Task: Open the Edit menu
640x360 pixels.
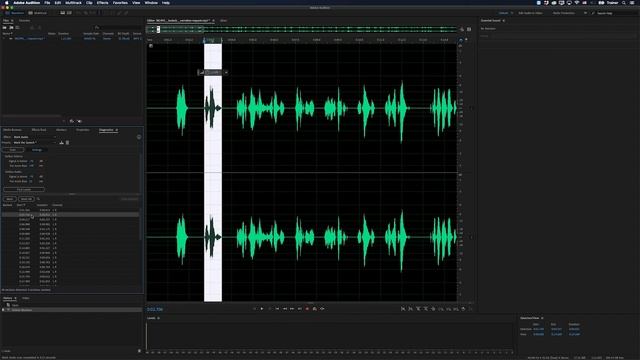Action: coord(58,2)
